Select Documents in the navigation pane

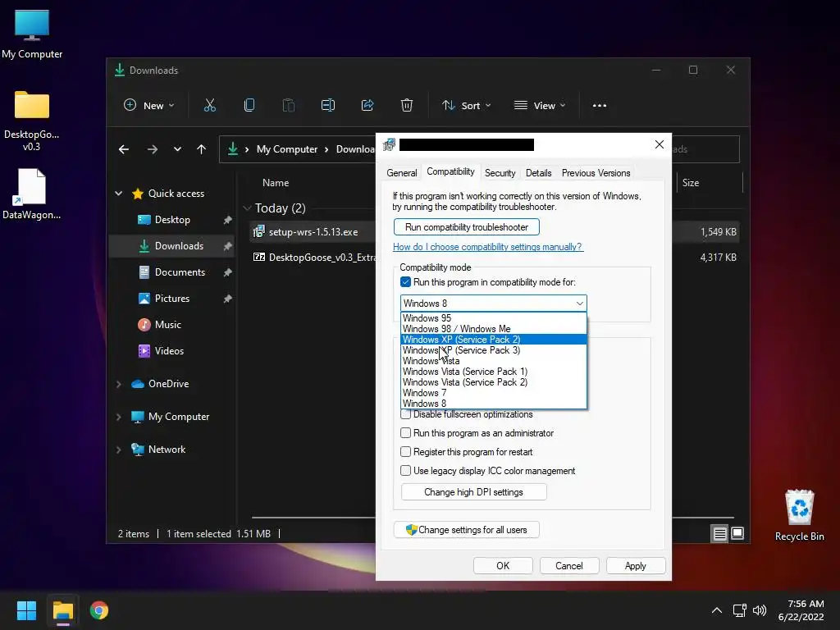[x=171, y=272]
